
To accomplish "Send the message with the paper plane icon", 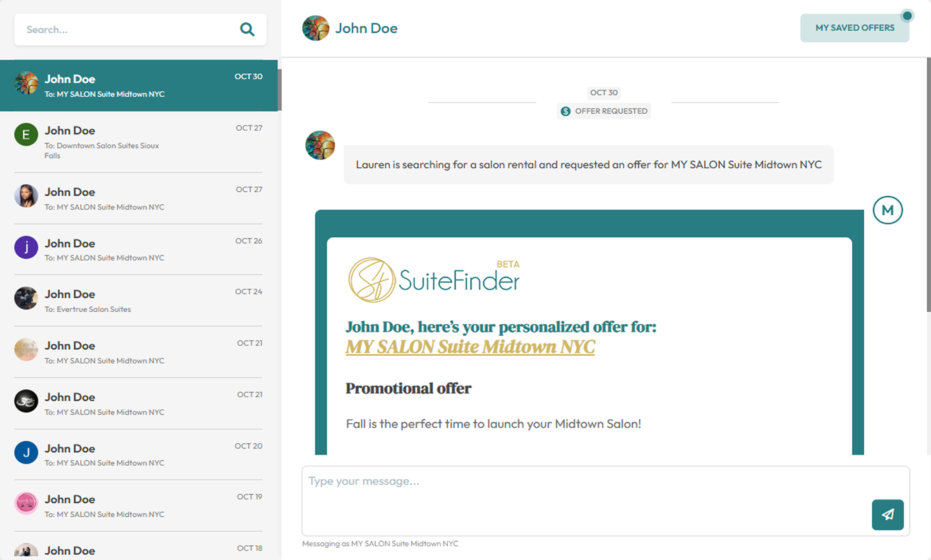I will [x=887, y=515].
